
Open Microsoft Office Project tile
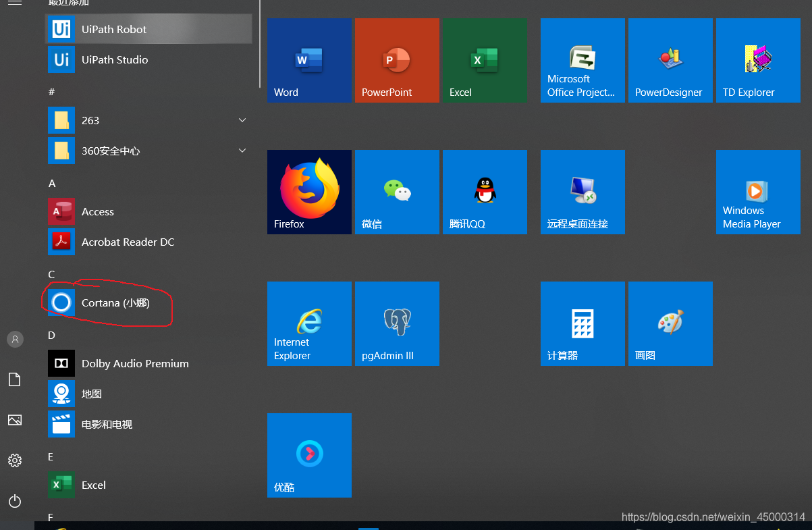point(583,60)
